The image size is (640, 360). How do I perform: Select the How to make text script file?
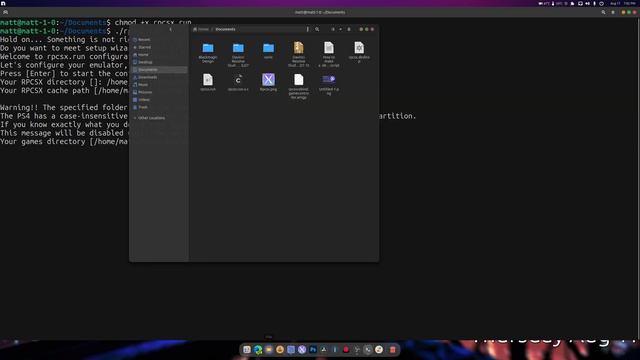tap(329, 54)
